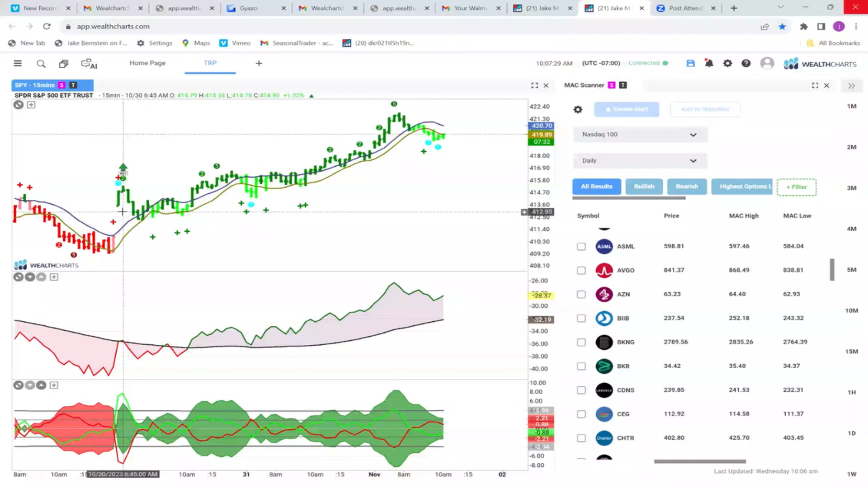Open alerts notification bell
This screenshot has height=488, width=868.
[709, 63]
